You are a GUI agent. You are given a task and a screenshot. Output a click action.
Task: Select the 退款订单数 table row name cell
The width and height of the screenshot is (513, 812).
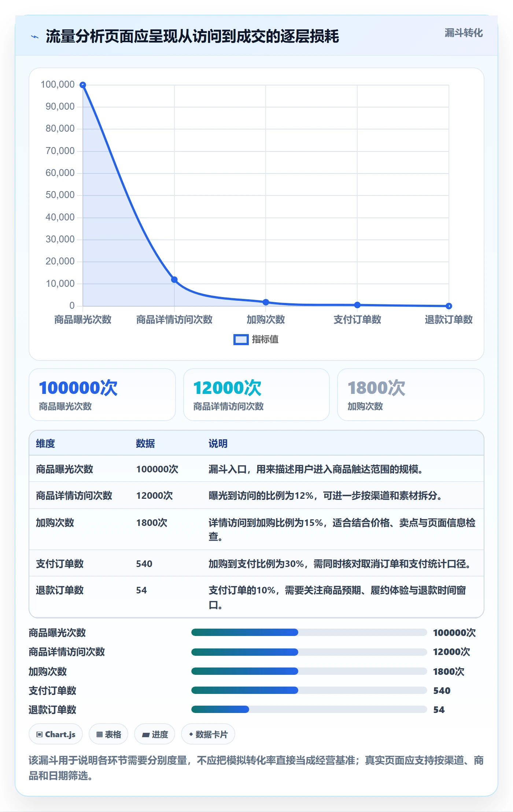coord(60,590)
